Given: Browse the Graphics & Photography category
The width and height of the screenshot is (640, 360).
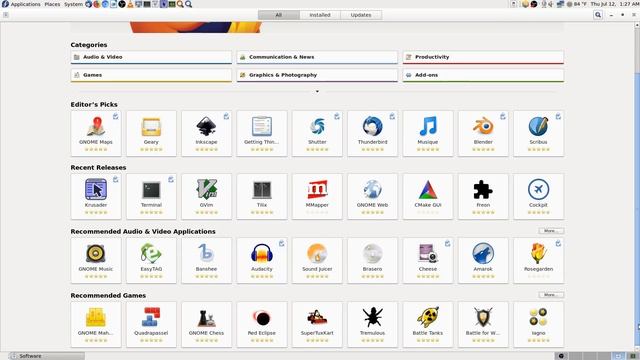Looking at the screenshot, I should (317, 75).
